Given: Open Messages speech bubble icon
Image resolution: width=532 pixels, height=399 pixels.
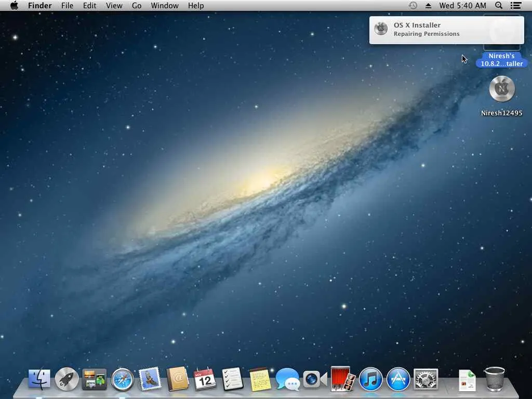Looking at the screenshot, I should click(x=288, y=379).
